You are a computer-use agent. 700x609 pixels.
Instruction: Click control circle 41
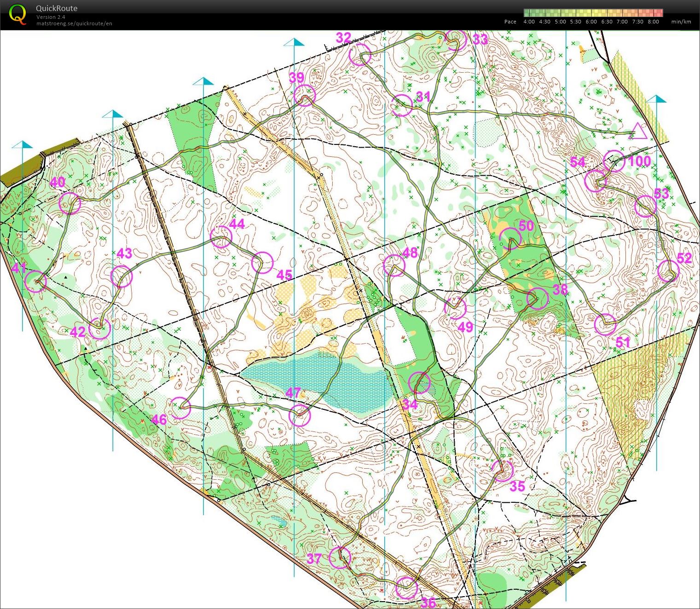(35, 282)
